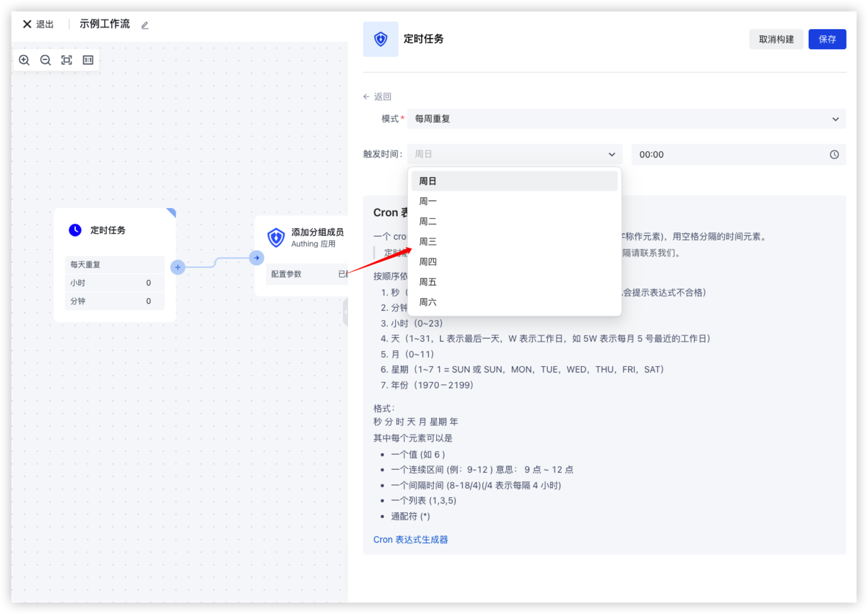Screen dimensions: 868x614
Task: Click the blue arrow input port icon
Action: tap(257, 258)
